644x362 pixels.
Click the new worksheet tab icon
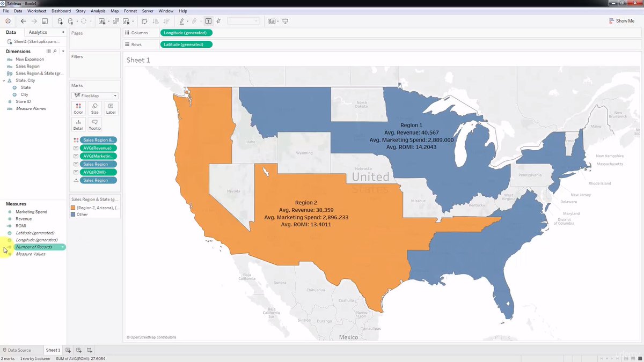(x=68, y=350)
